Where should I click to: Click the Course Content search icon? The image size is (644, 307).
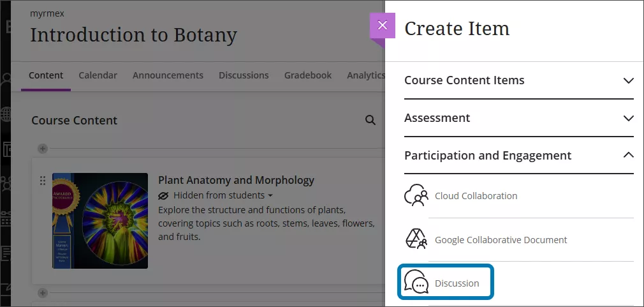370,120
